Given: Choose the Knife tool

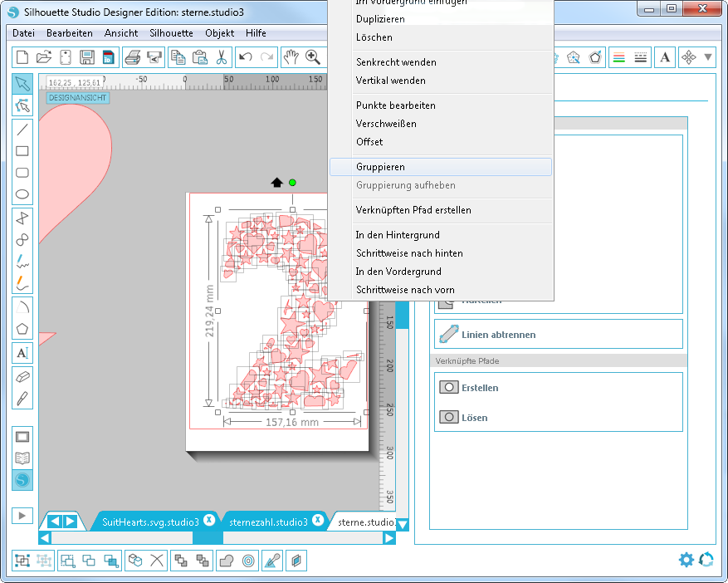Looking at the screenshot, I should pos(22,398).
